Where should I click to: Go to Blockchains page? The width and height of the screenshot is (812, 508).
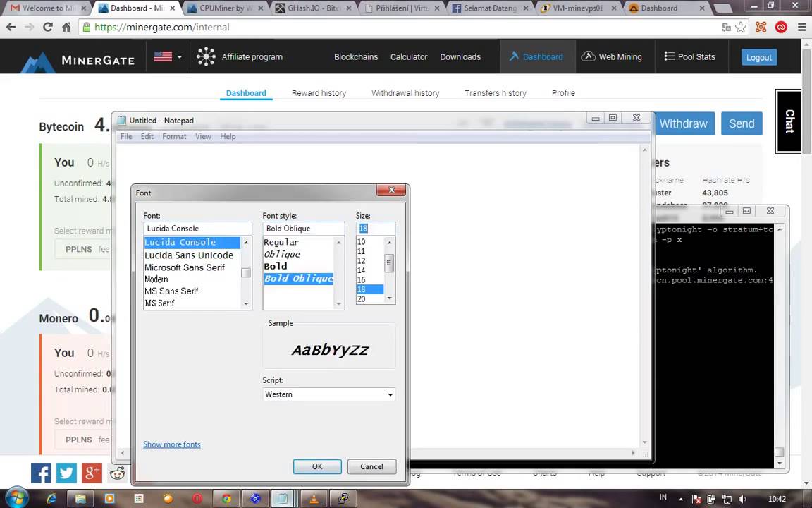(x=356, y=57)
